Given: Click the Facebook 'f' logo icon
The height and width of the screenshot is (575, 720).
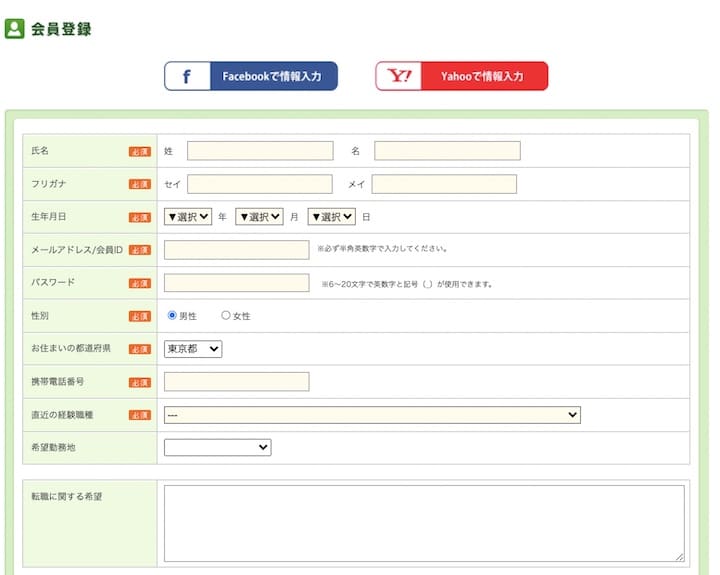Looking at the screenshot, I should tap(187, 76).
